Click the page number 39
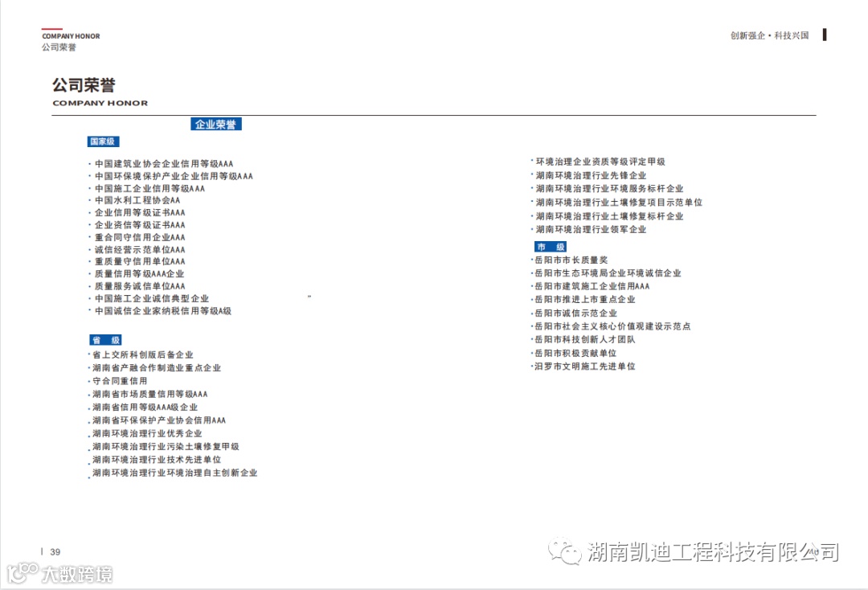This screenshot has width=868, height=590. click(x=55, y=551)
